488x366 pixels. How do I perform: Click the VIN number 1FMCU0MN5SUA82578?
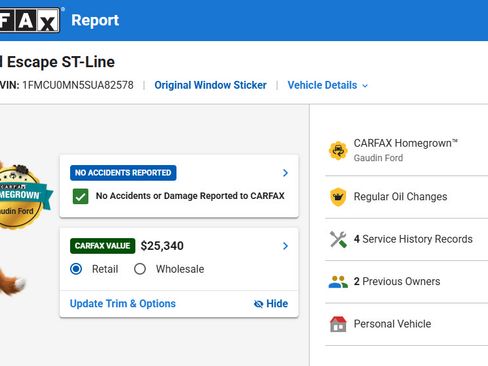click(78, 85)
